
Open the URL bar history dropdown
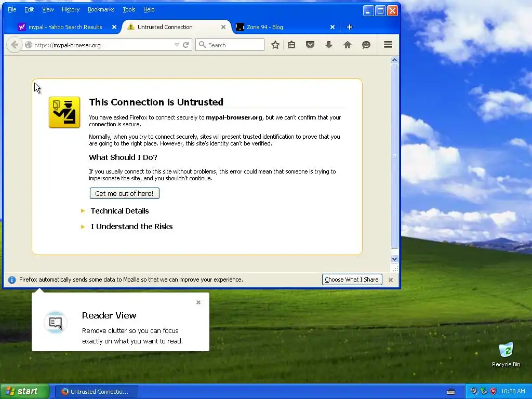point(177,45)
